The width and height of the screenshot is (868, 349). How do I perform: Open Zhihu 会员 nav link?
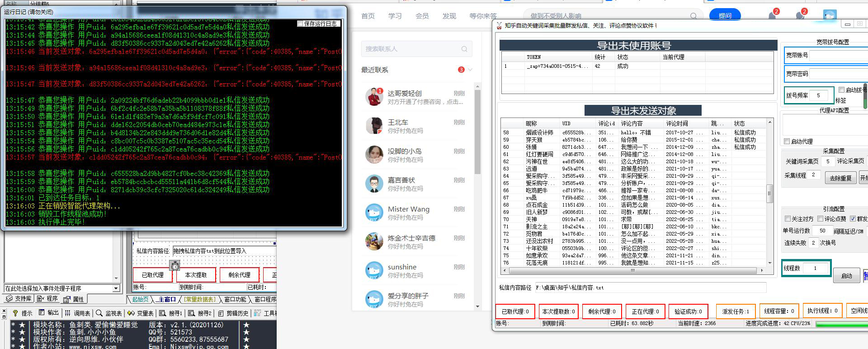pyautogui.click(x=422, y=16)
